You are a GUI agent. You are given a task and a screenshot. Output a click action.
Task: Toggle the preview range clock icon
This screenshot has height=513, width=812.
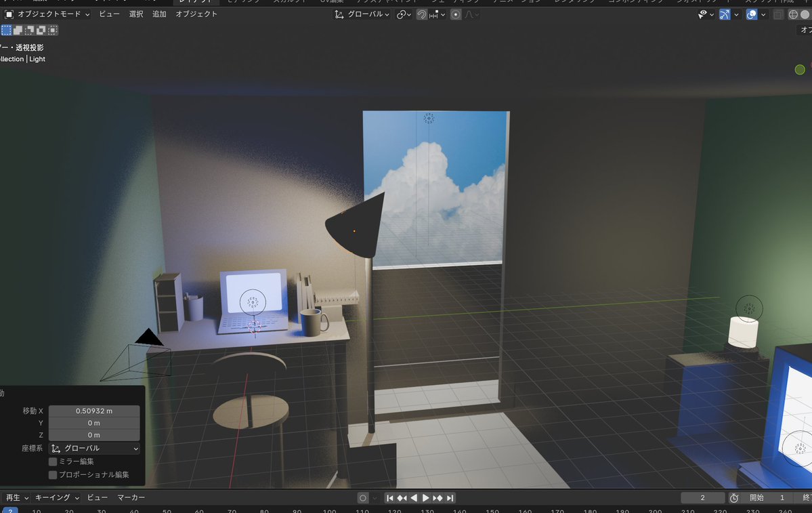(734, 498)
